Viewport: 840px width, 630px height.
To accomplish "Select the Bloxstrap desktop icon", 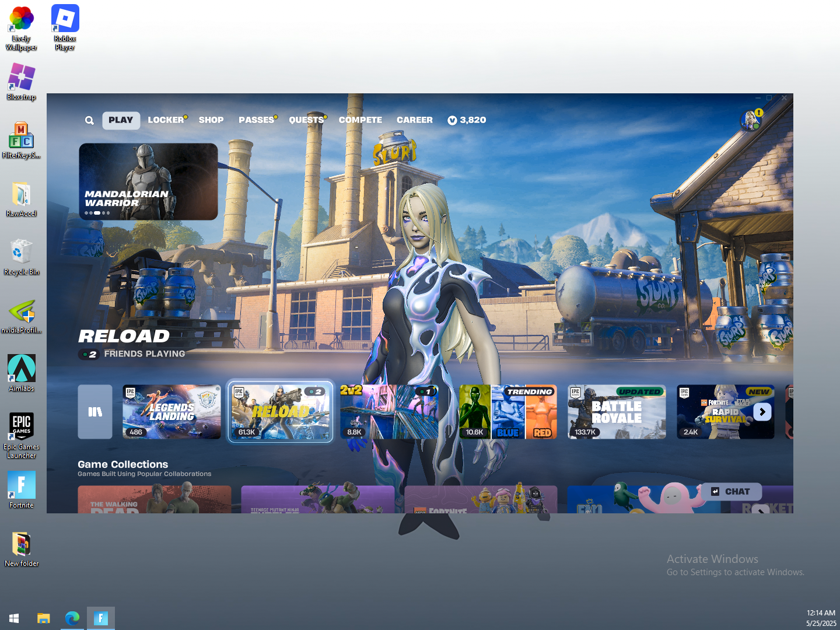I will pyautogui.click(x=22, y=82).
